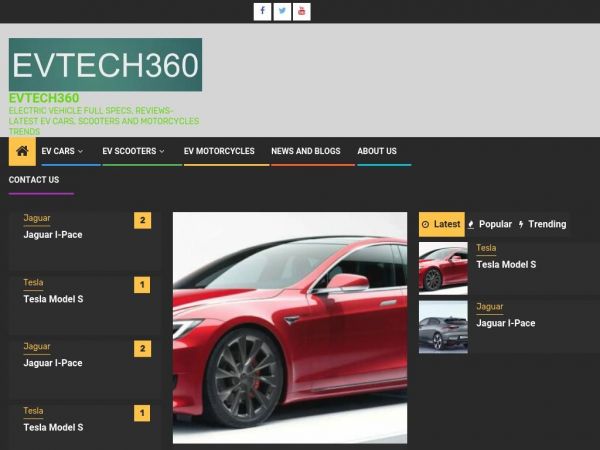The image size is (600, 450).
Task: Open the YouTube social icon
Action: tap(302, 11)
